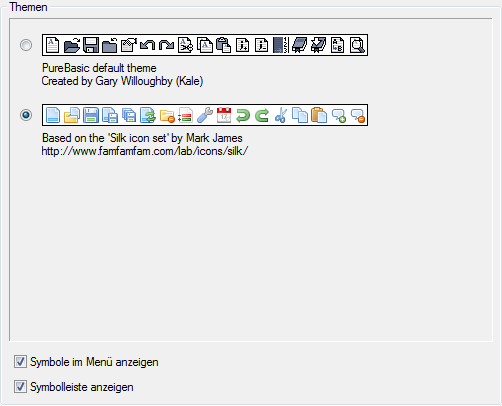Click the 'PureBasic default theme' label
502x406 pixels.
tap(99, 68)
